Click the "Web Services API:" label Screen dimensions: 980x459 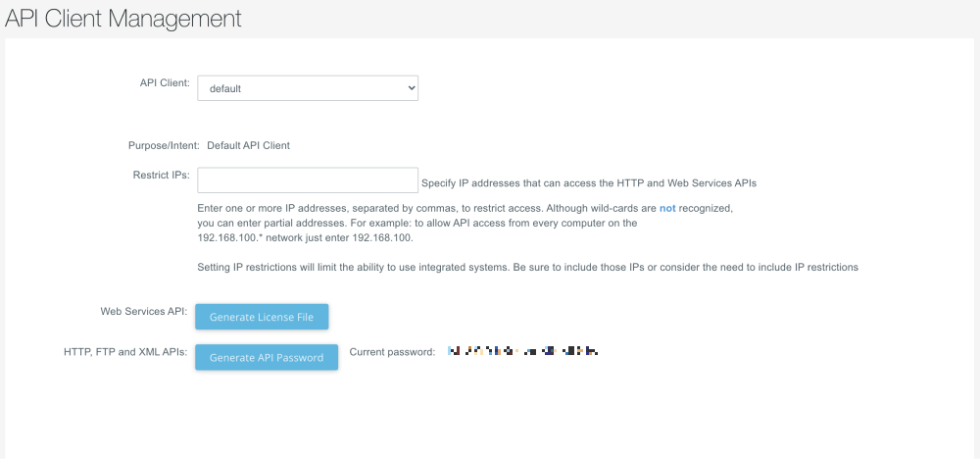pyautogui.click(x=143, y=311)
